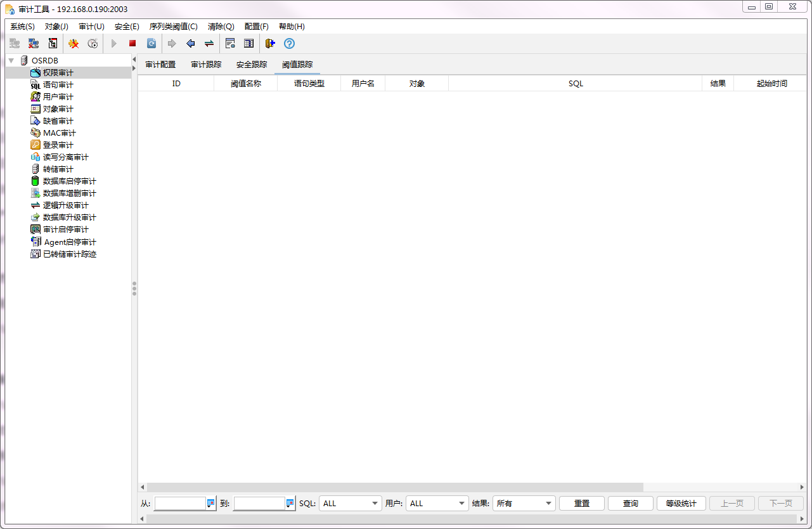Screen dimensions: 812x529
Task: Select 登录审计 in the tree
Action: pos(58,145)
